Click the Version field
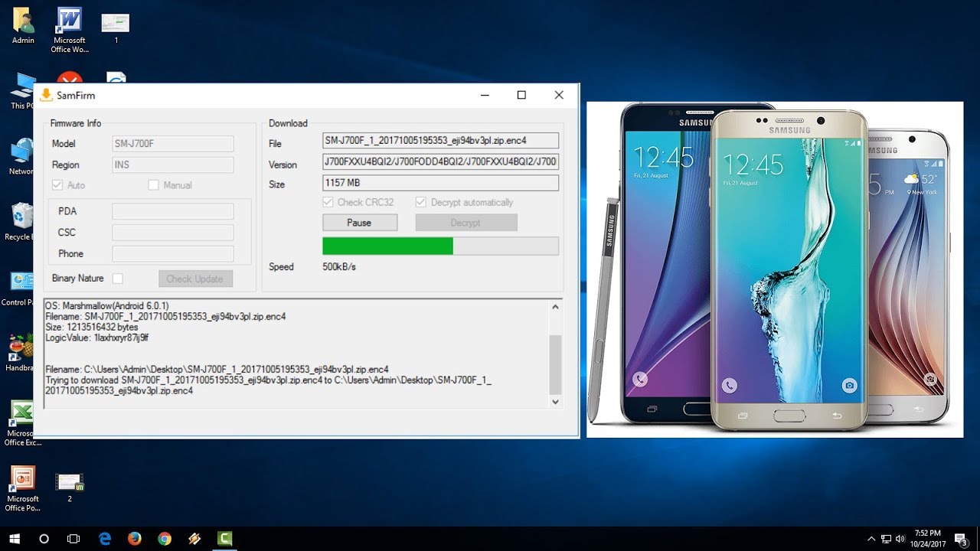Screen dimensions: 980x551 (441, 162)
